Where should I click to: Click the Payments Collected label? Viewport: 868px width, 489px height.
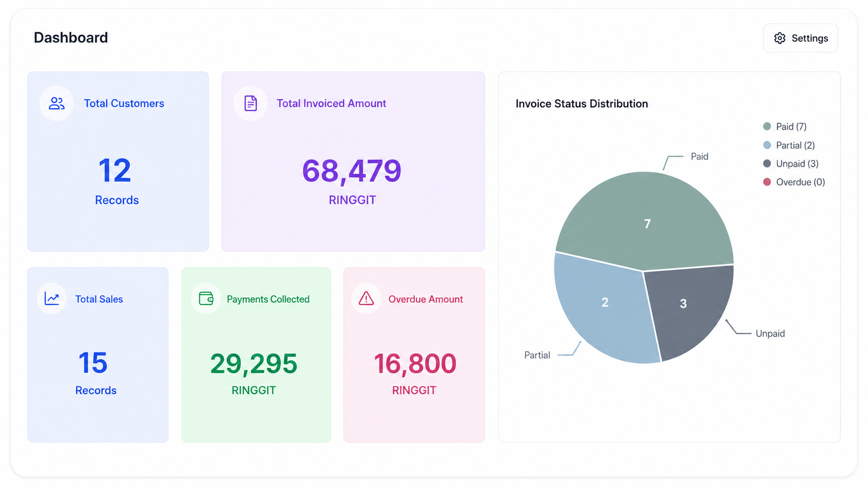pos(268,299)
